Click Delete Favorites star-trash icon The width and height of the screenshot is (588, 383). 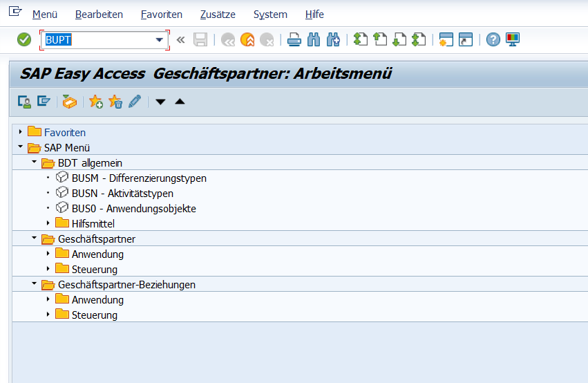(x=115, y=102)
